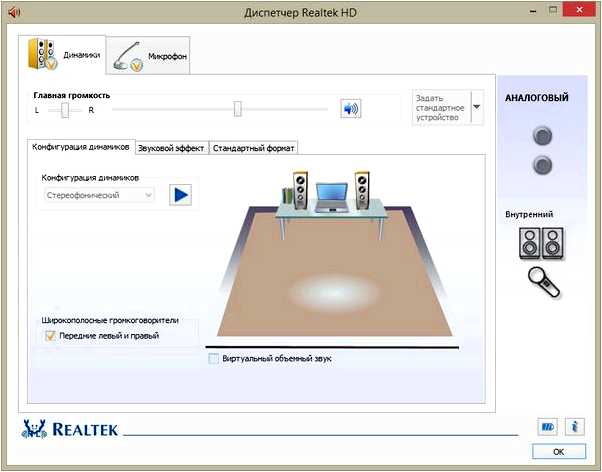The image size is (602, 472).
Task: Select the upper analog jack connector
Action: tap(542, 136)
